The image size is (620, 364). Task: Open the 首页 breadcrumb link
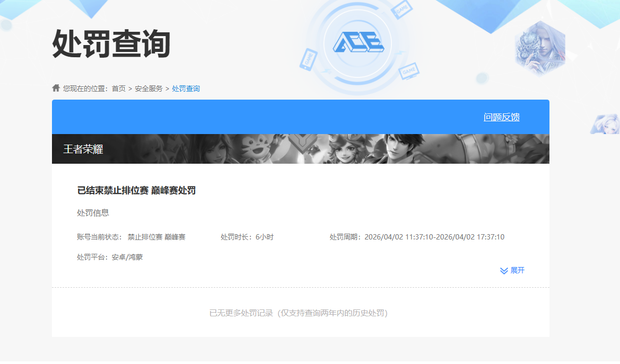(119, 88)
